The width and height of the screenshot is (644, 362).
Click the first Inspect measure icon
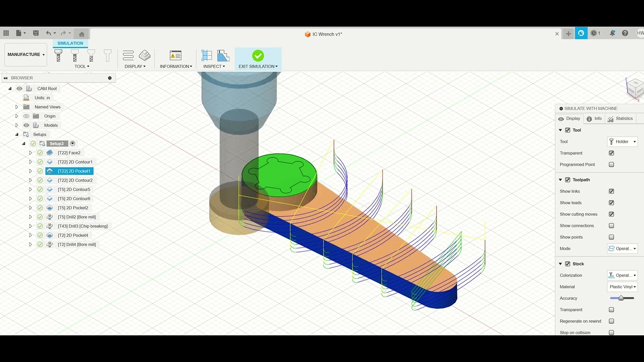click(207, 55)
